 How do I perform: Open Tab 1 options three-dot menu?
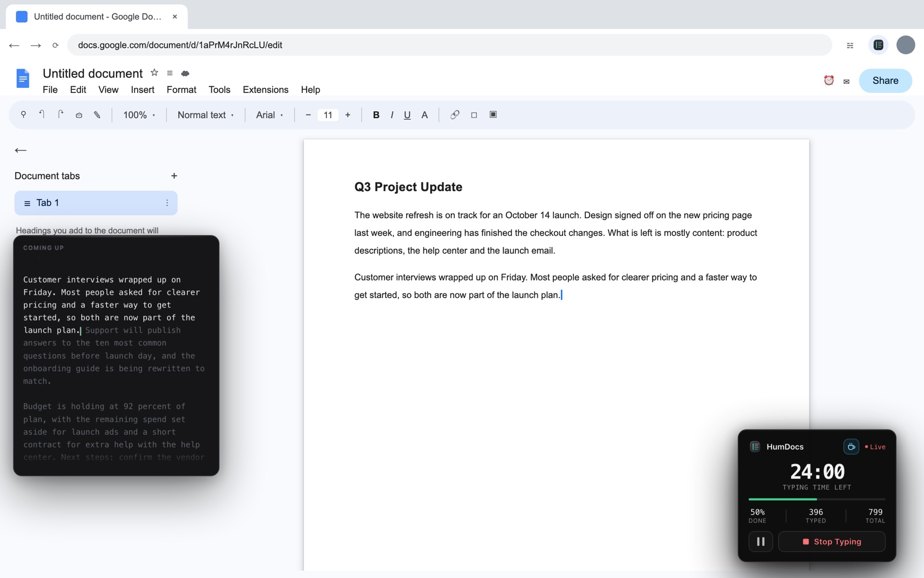(167, 203)
